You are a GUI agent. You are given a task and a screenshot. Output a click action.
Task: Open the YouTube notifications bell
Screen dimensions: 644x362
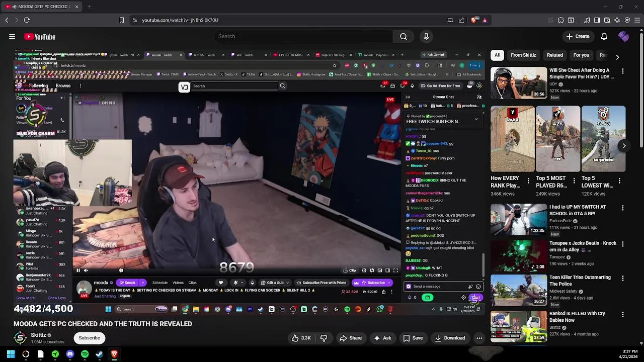point(604,36)
